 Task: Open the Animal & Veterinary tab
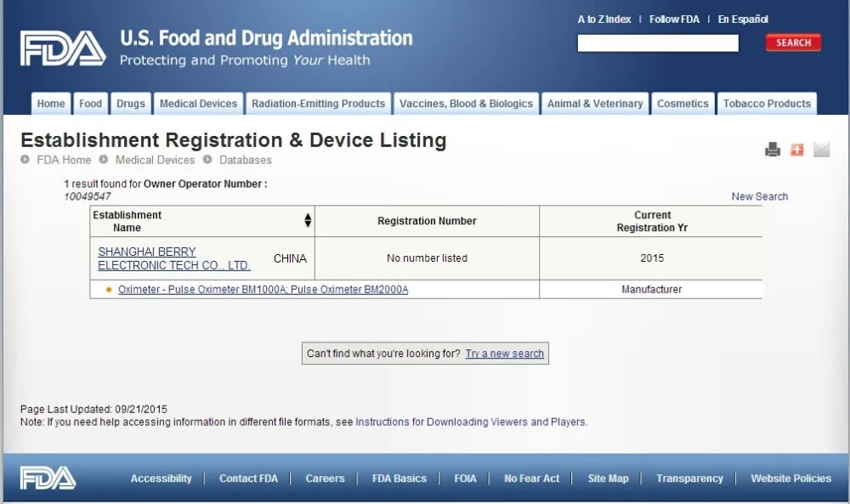tap(595, 104)
